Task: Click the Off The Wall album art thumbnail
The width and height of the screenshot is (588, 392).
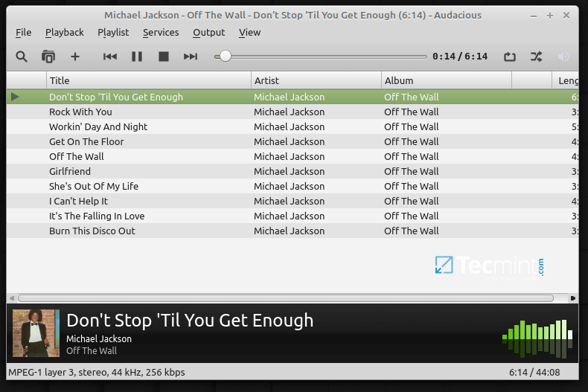Action: click(x=36, y=333)
